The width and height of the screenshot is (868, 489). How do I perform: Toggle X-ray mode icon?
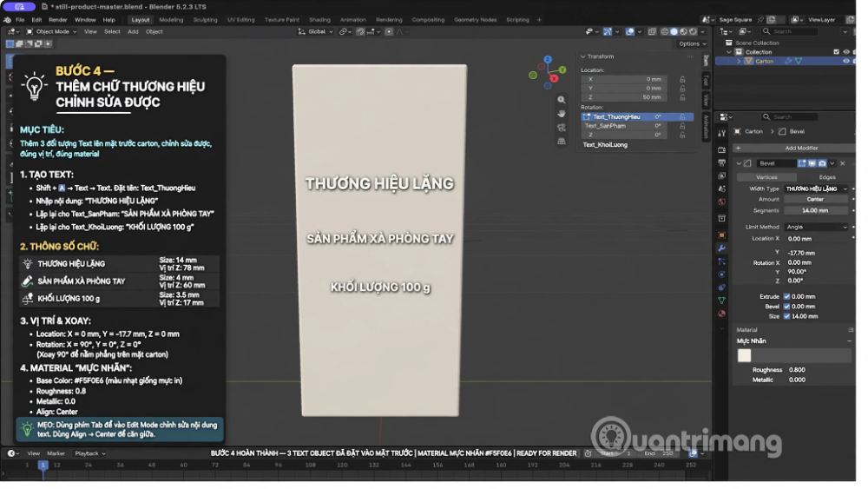point(652,31)
